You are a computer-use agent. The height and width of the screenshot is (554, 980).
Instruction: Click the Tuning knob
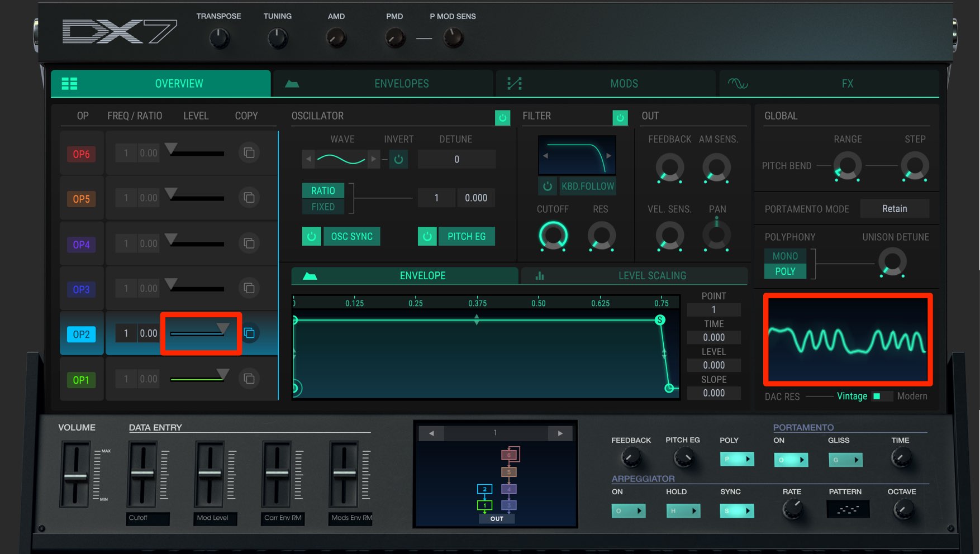[278, 38]
